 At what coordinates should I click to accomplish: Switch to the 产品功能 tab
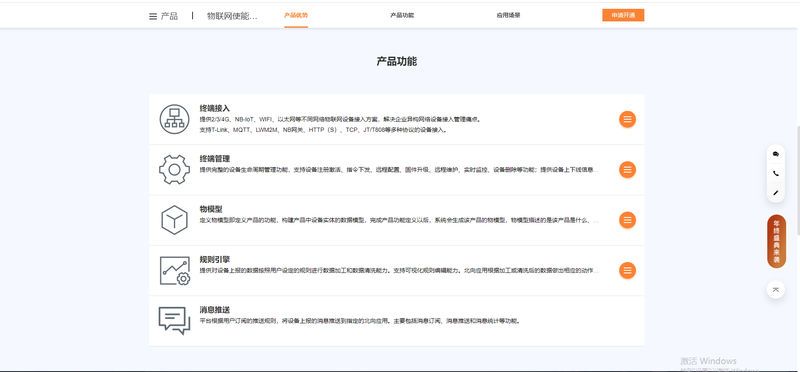point(402,15)
